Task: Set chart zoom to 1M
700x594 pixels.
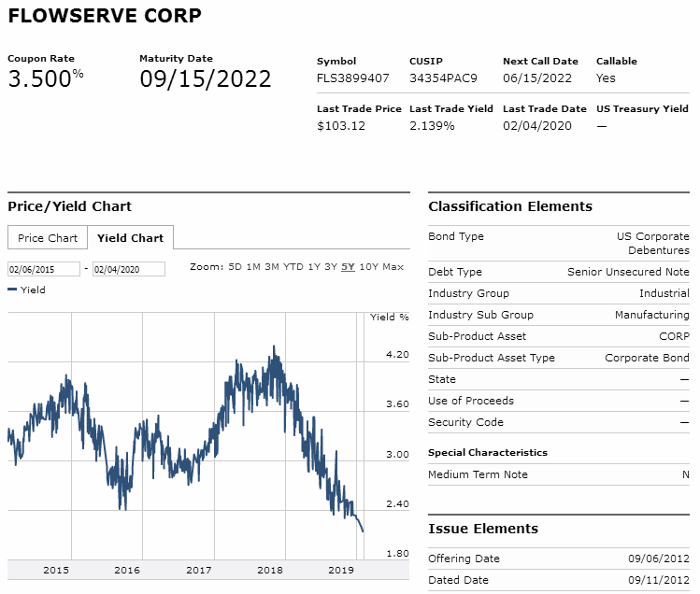Action: 253,267
